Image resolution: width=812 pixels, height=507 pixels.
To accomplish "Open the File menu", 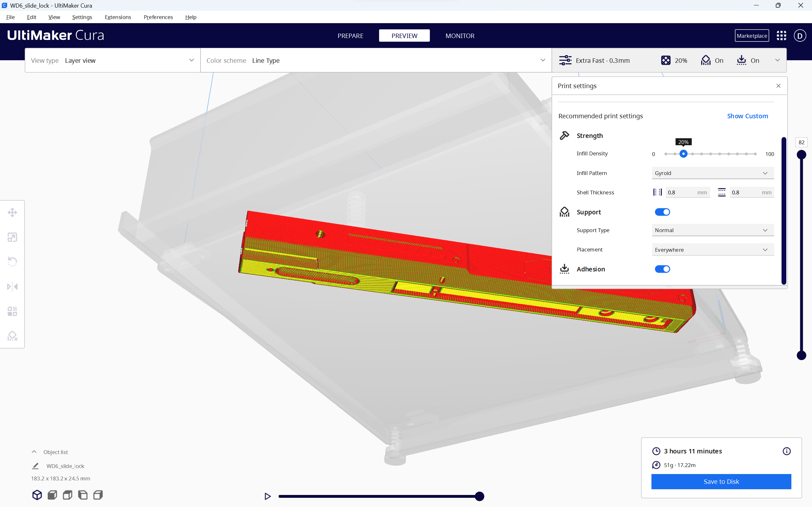I will [x=10, y=17].
